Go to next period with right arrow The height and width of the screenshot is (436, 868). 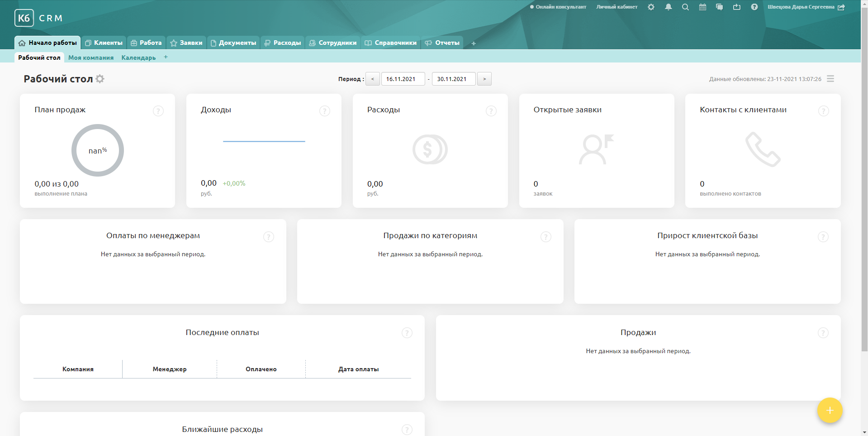pyautogui.click(x=484, y=79)
